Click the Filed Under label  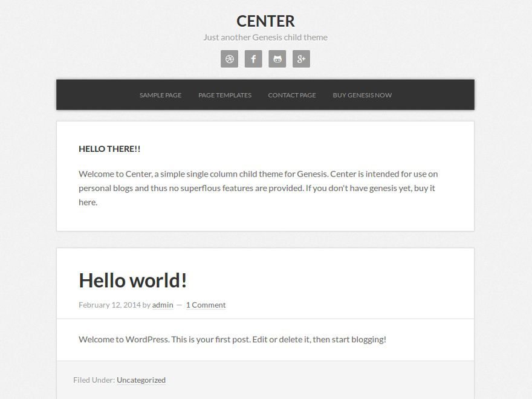[94, 380]
